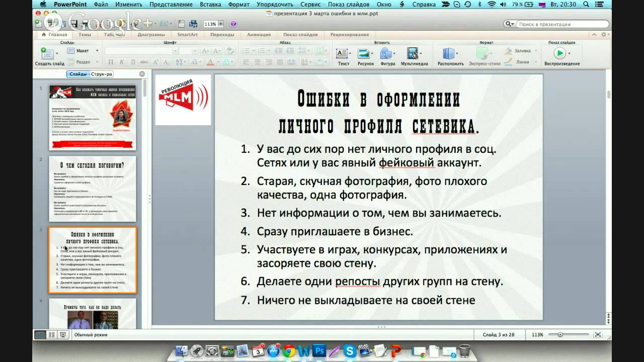
Task: Open the Сервис menu
Action: [x=310, y=5]
